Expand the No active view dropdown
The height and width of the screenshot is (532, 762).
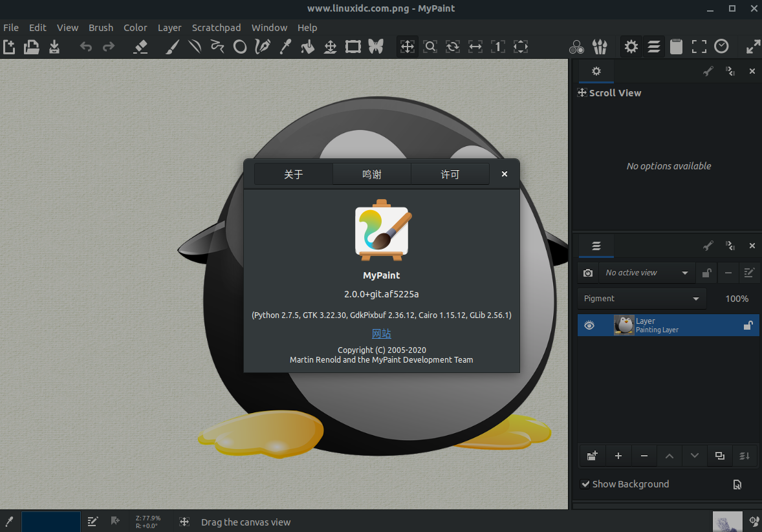point(646,273)
